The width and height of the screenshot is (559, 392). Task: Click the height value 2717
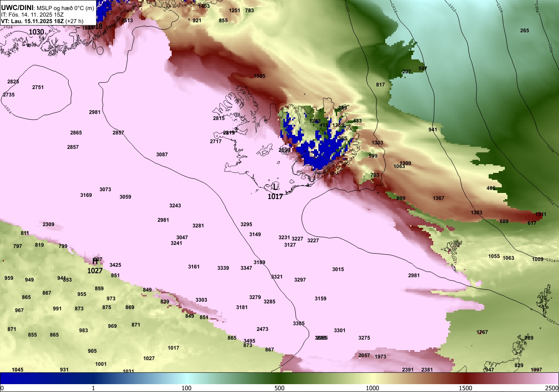click(216, 141)
